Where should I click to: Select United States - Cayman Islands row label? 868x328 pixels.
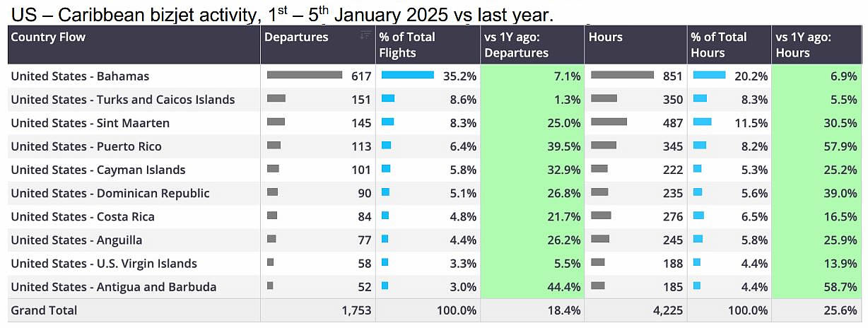(98, 170)
